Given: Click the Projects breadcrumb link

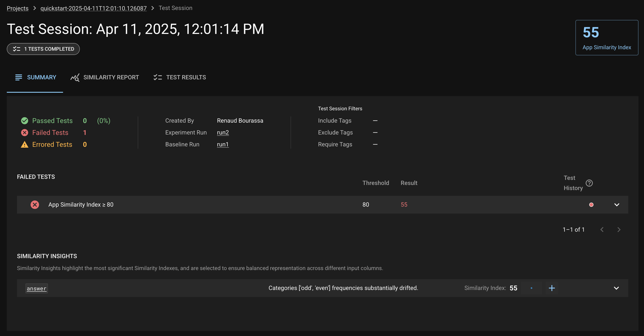Looking at the screenshot, I should pyautogui.click(x=18, y=8).
